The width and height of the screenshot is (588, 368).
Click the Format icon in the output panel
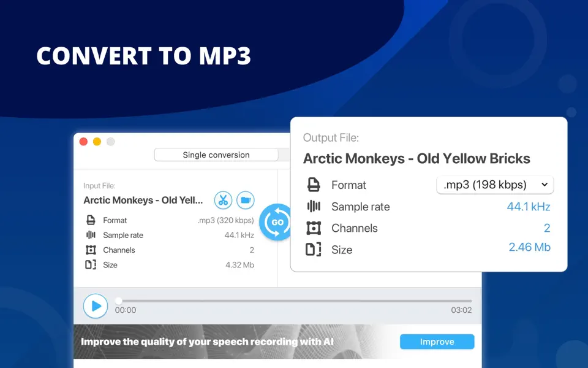pyautogui.click(x=313, y=185)
